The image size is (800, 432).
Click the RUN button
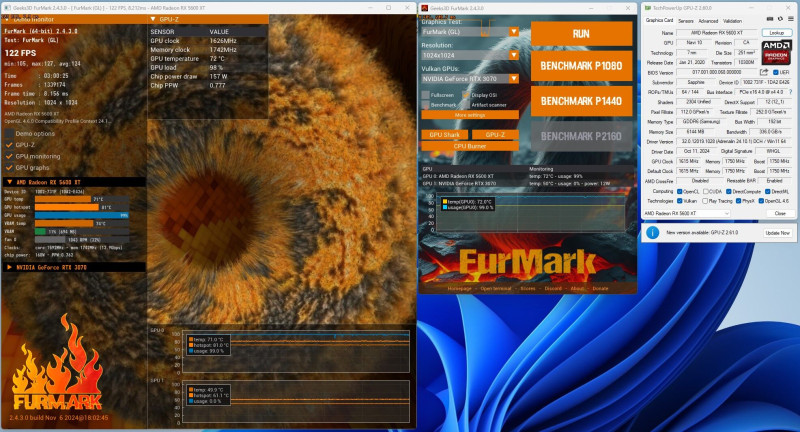click(581, 34)
